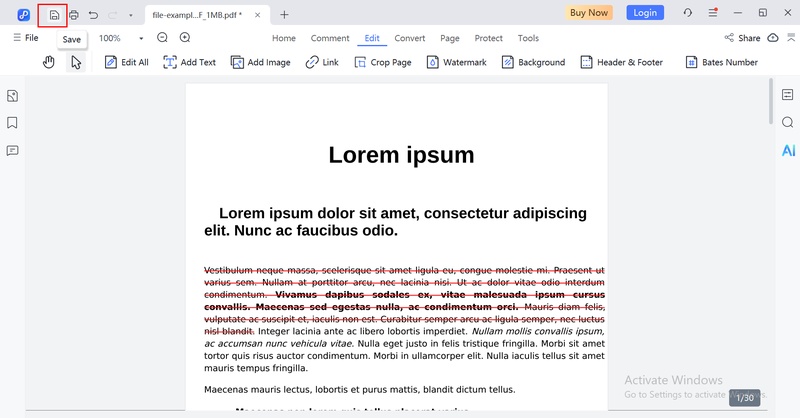The height and width of the screenshot is (418, 800).
Task: Undo the last action
Action: coord(93,15)
